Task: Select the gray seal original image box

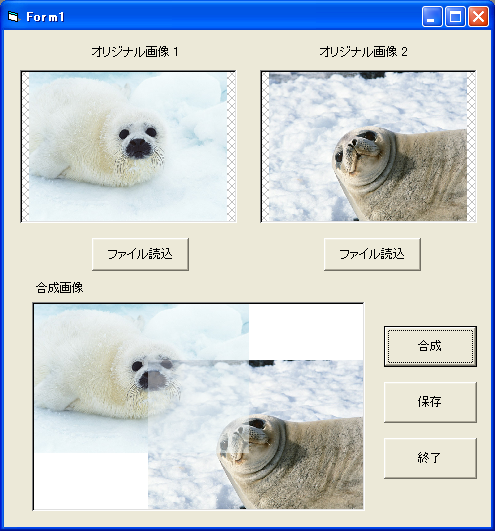Action: [x=368, y=146]
